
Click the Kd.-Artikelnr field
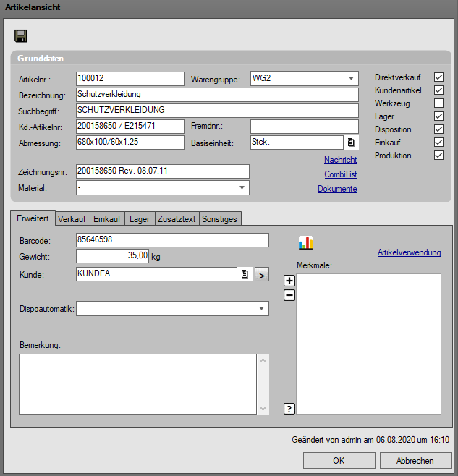click(130, 127)
